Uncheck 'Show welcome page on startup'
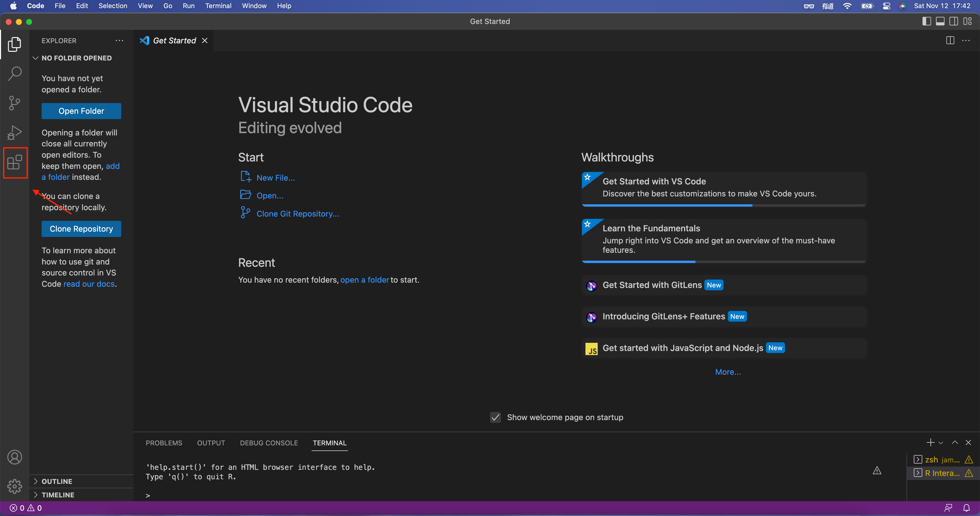 coord(495,417)
